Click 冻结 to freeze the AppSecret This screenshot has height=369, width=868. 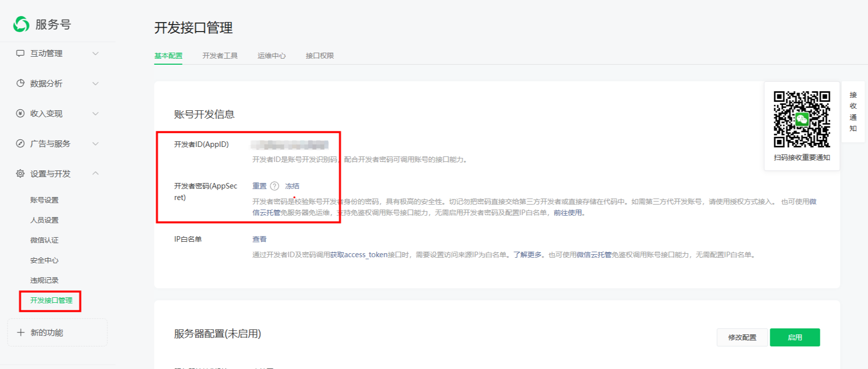(x=292, y=186)
